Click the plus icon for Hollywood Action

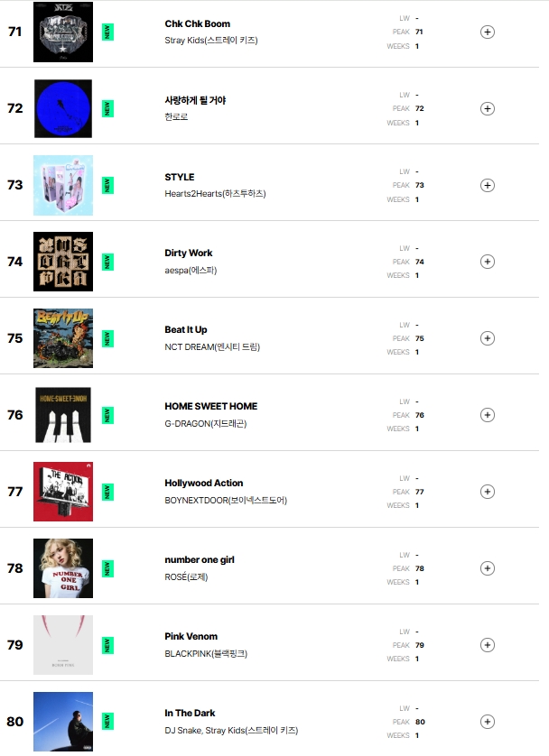488,492
